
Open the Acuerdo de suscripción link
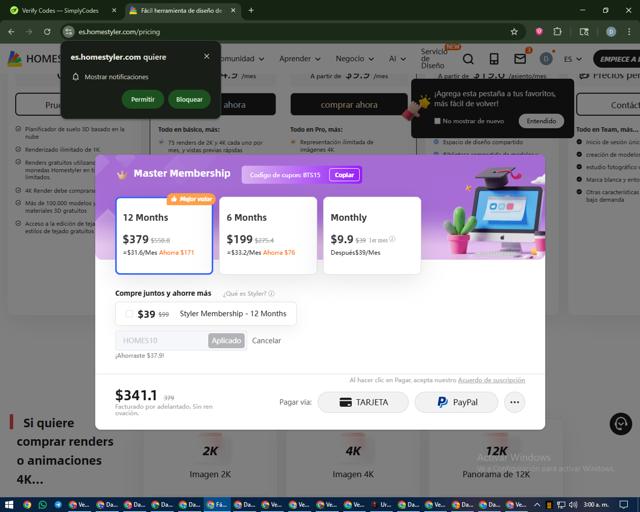pos(491,380)
